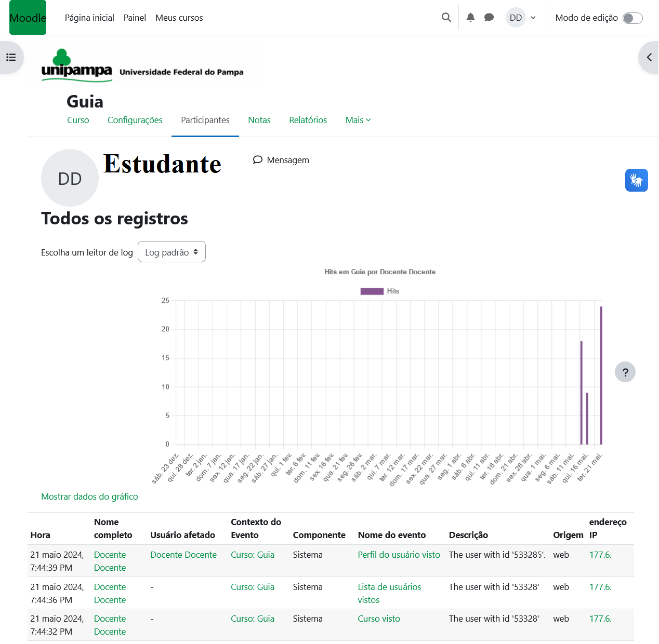Click the search magnifier icon
This screenshot has width=659, height=644.
click(446, 18)
